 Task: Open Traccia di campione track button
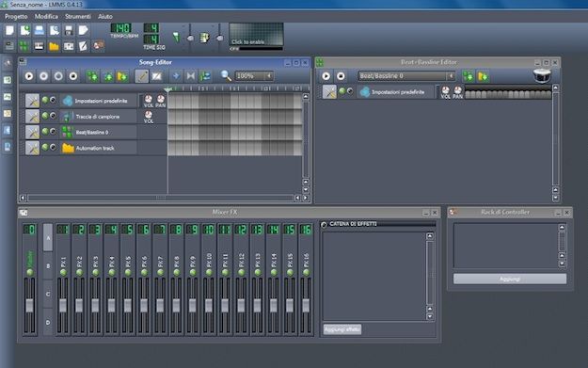tap(98, 117)
